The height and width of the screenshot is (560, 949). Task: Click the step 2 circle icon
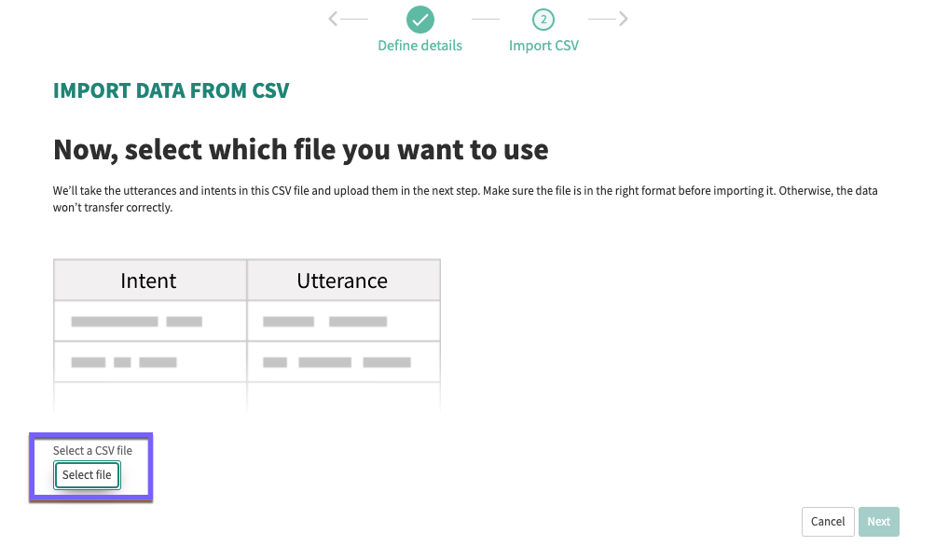tap(543, 20)
